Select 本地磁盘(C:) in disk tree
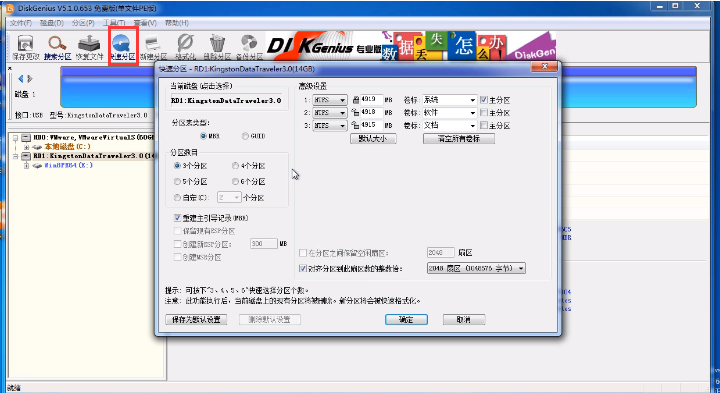The image size is (720, 393). tap(68, 147)
